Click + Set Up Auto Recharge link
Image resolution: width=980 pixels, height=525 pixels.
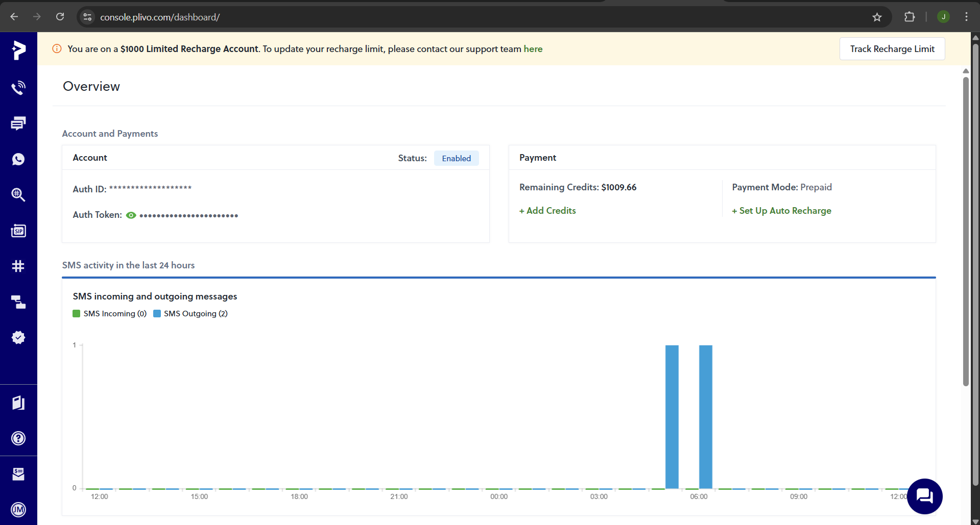[781, 211]
